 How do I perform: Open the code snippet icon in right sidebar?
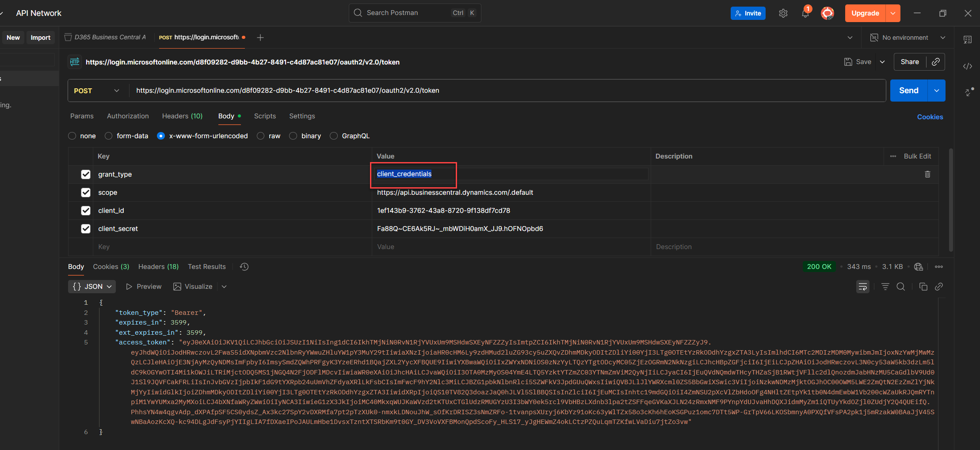pos(968,66)
